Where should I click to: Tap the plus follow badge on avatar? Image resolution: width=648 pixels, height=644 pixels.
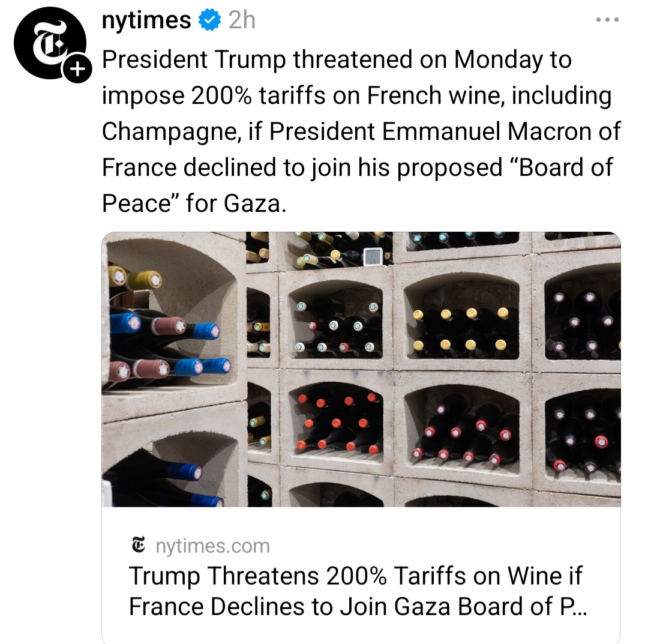pos(76,71)
